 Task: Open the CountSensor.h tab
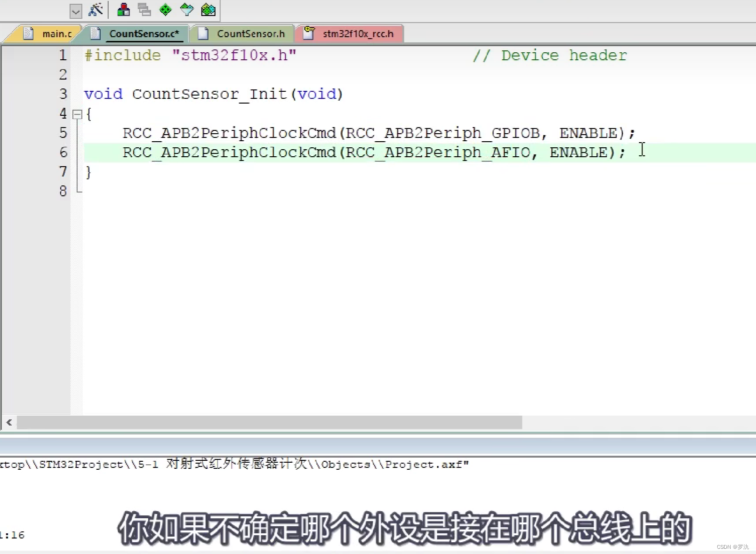(x=249, y=33)
